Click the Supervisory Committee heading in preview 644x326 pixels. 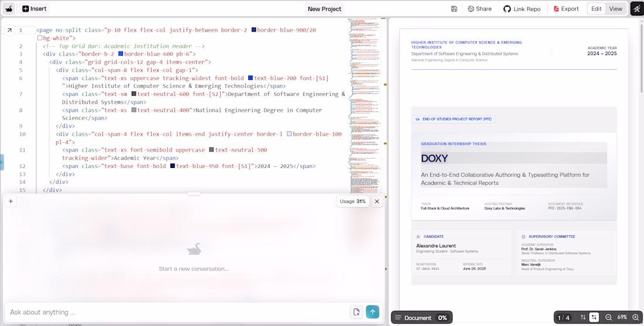(551, 236)
